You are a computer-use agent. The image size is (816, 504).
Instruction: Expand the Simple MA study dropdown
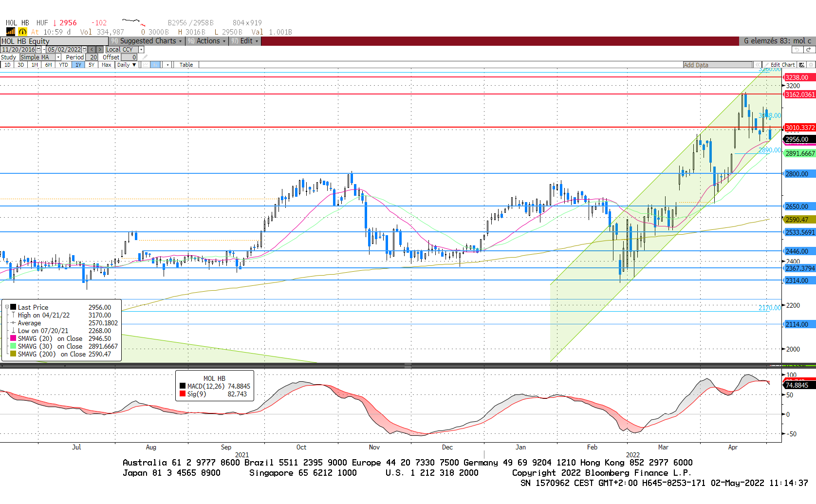pyautogui.click(x=58, y=57)
